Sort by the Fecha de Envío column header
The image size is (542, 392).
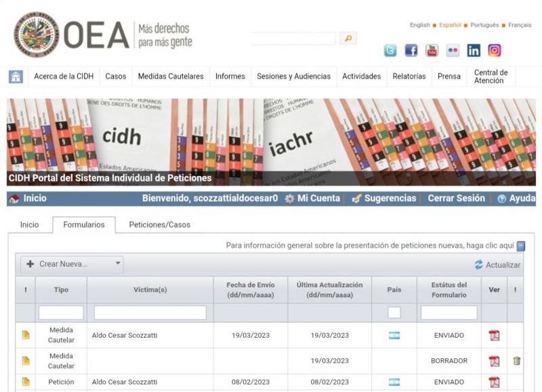pos(251,290)
